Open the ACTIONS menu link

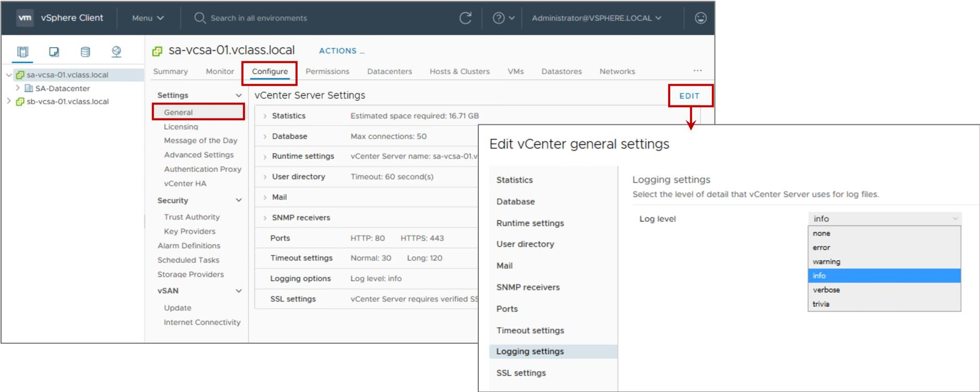click(341, 50)
